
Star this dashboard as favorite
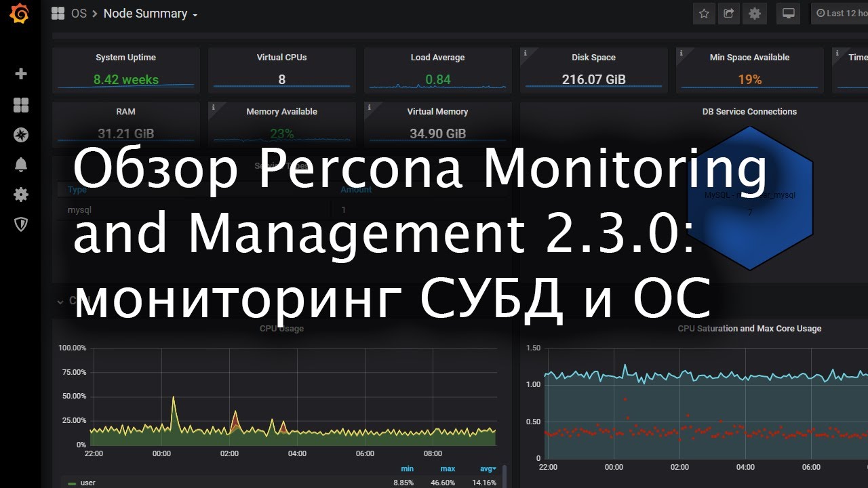pos(704,14)
